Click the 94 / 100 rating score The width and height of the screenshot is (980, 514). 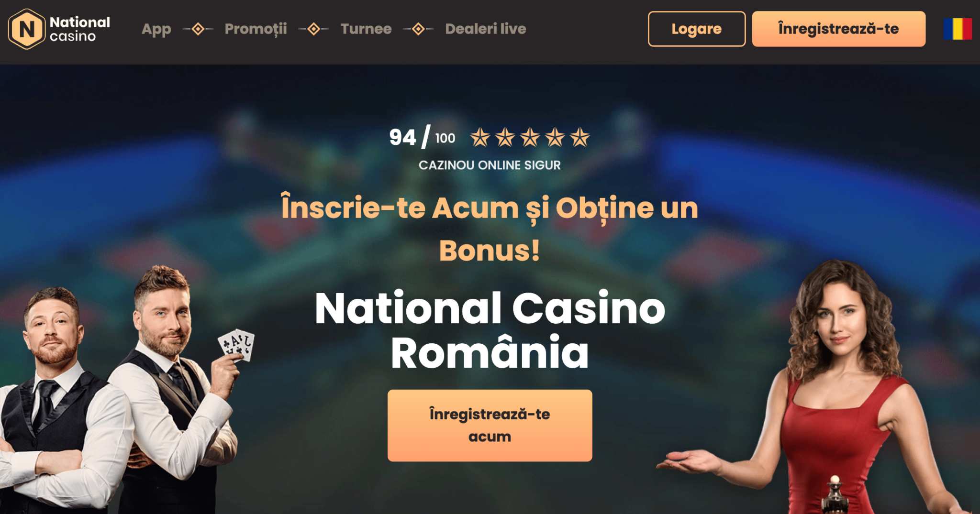click(422, 138)
